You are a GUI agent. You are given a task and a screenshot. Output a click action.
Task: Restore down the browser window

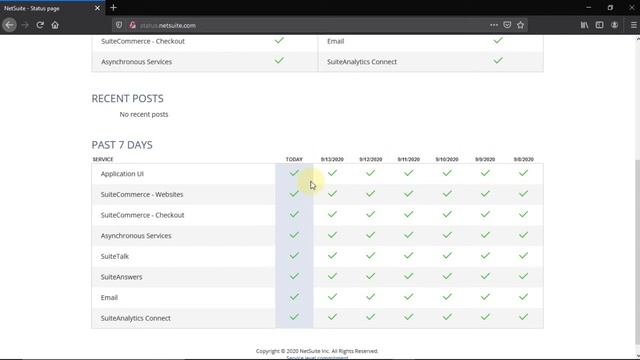click(610, 8)
